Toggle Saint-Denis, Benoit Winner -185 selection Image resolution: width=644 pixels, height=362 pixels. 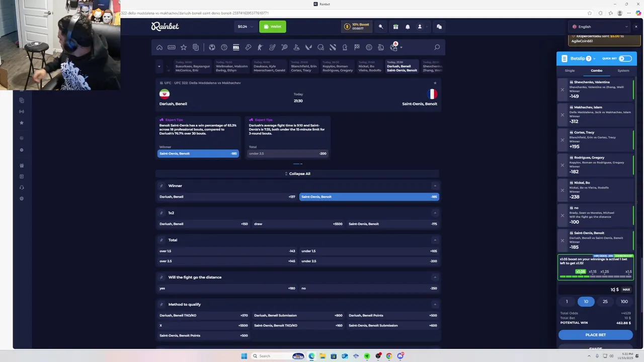click(369, 197)
